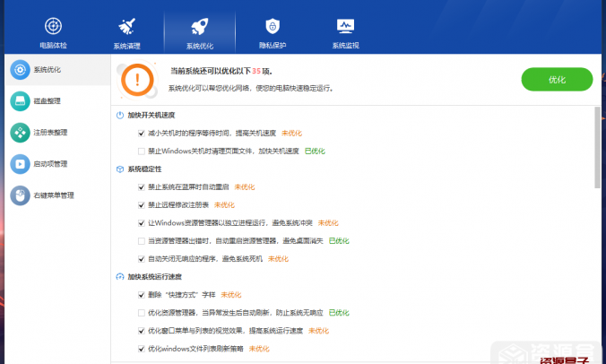The height and width of the screenshot is (364, 606).
Task: Click the 系统优化 gear sidebar icon
Action: coord(20,70)
